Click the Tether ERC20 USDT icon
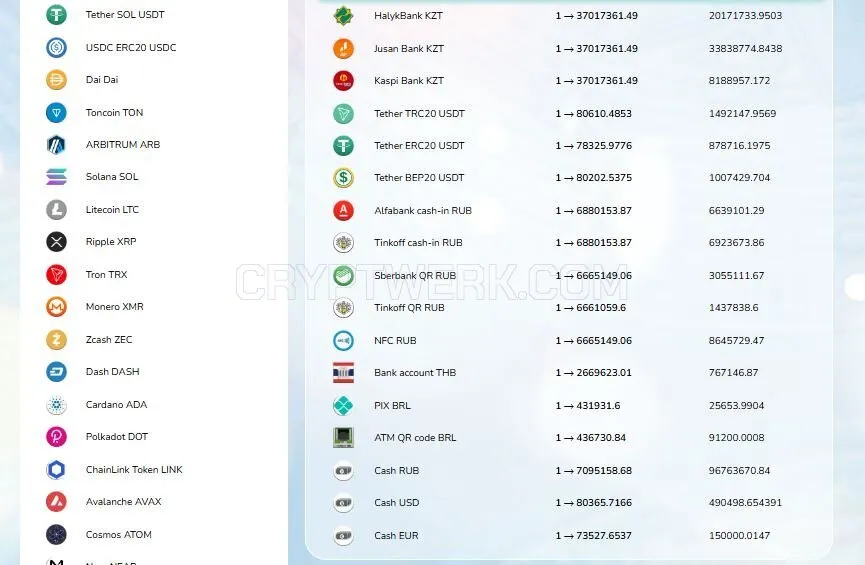 [x=343, y=146]
